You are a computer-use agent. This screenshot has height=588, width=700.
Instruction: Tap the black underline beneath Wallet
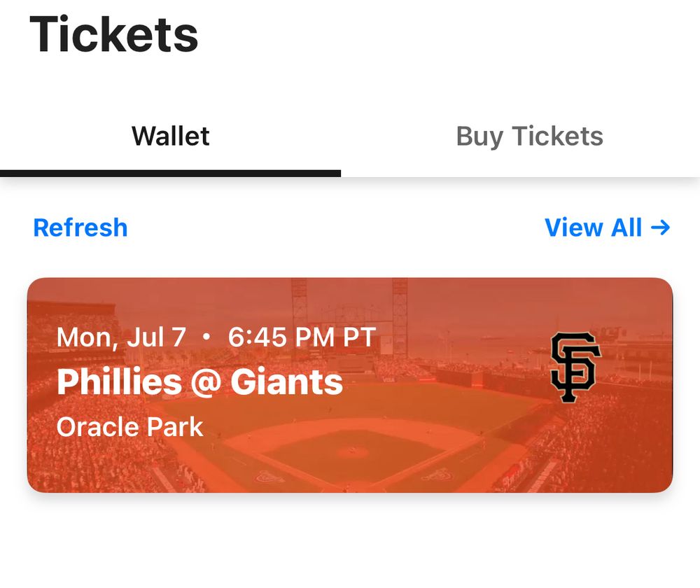170,173
